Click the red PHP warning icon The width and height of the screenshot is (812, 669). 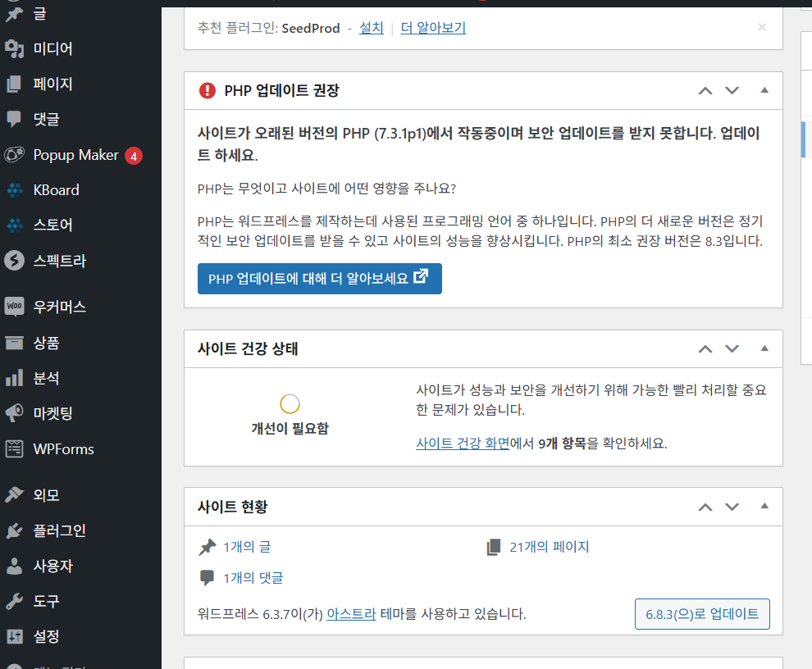208,91
